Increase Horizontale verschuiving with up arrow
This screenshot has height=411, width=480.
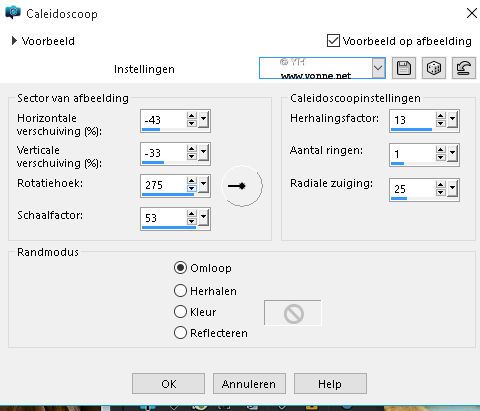pyautogui.click(x=191, y=116)
